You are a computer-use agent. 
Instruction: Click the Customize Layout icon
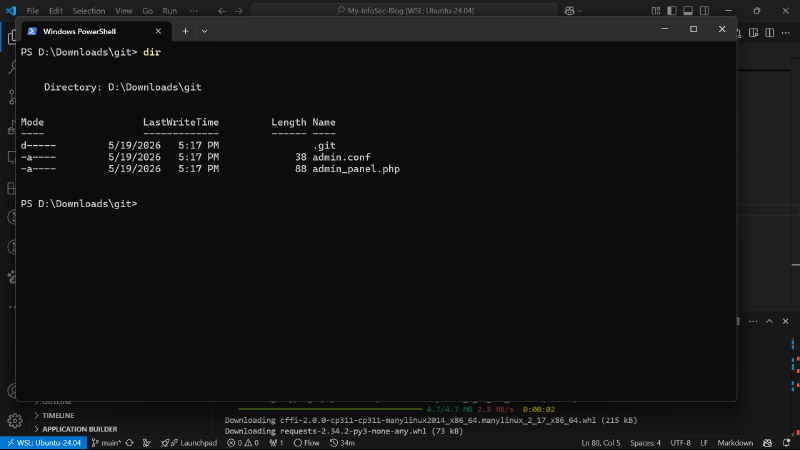point(656,11)
